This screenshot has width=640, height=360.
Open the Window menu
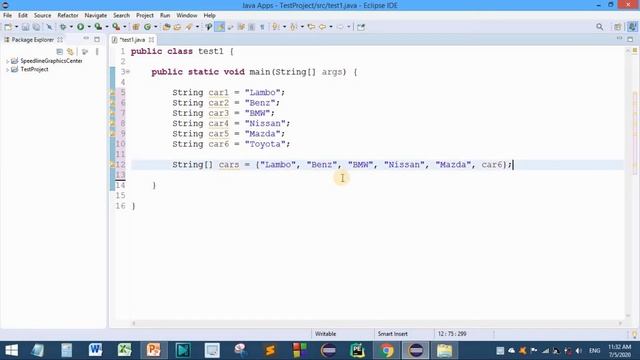tap(187, 16)
